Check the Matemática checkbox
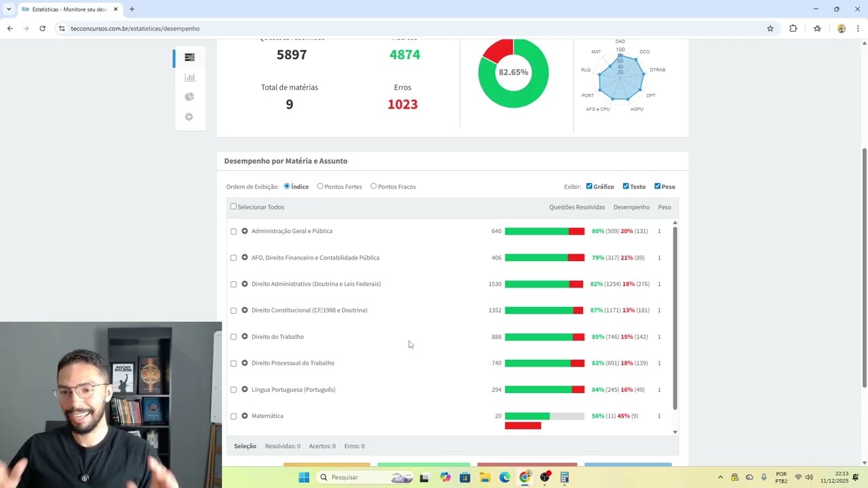Screen dimensions: 868x488 coord(233,416)
